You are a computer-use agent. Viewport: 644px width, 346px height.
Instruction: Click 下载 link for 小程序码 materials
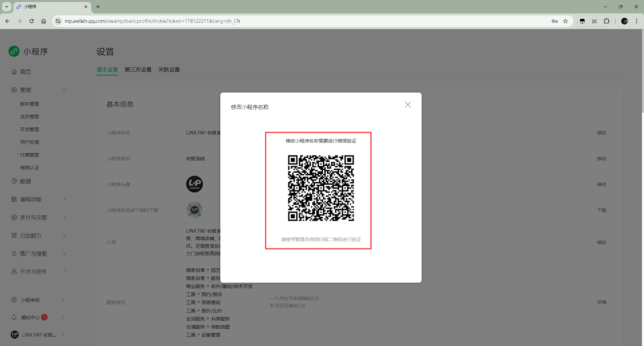click(x=601, y=210)
